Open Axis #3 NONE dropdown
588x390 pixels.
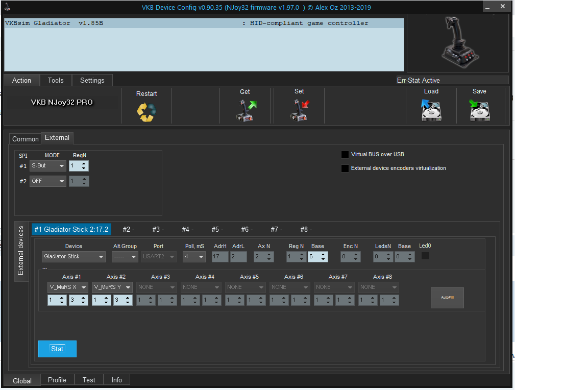pos(156,287)
